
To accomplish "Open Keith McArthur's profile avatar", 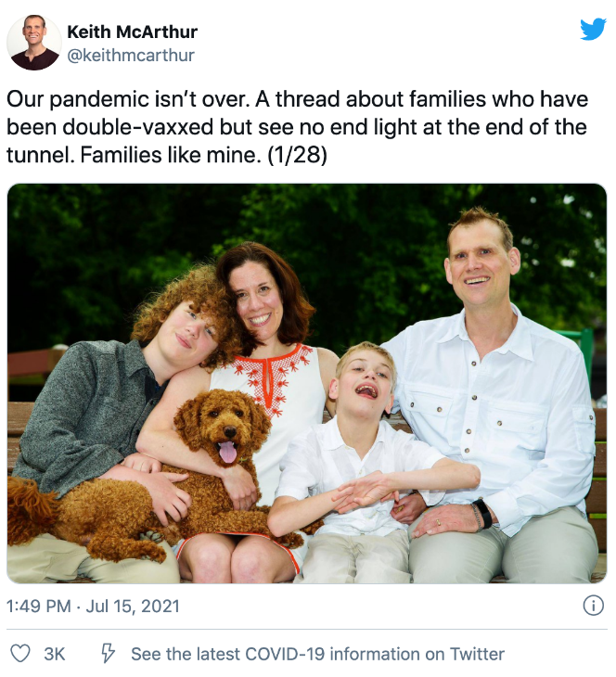I will 34,43.
